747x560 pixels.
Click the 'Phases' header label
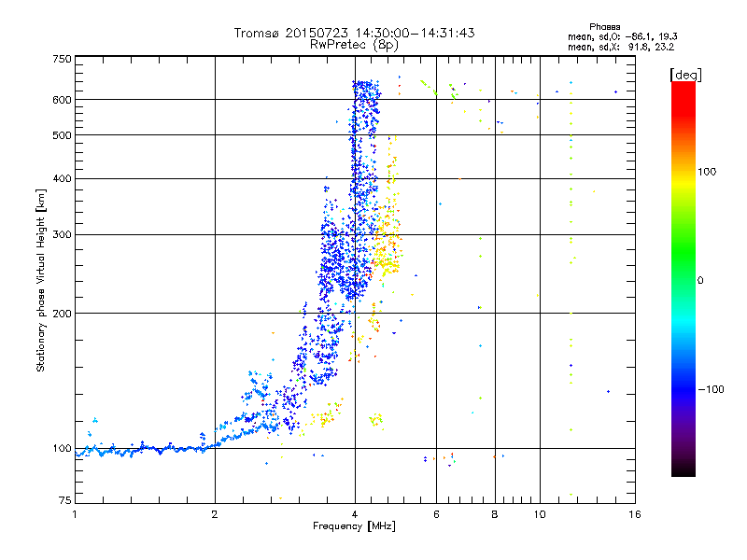click(604, 27)
